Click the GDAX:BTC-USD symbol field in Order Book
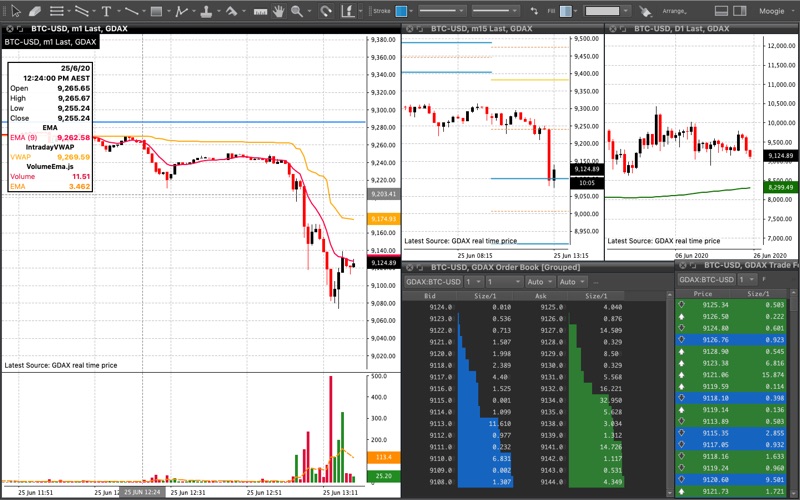800x500 pixels. tap(433, 282)
